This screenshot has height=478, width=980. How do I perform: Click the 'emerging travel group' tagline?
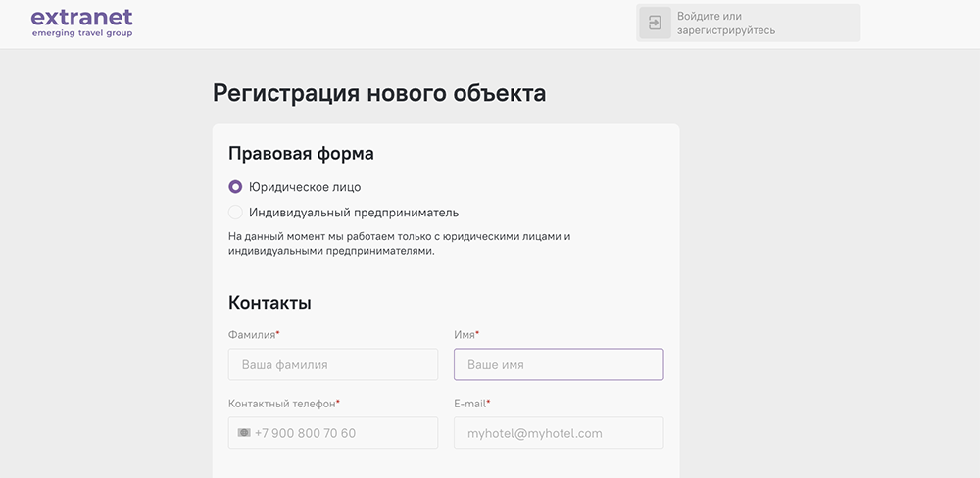coord(81,33)
